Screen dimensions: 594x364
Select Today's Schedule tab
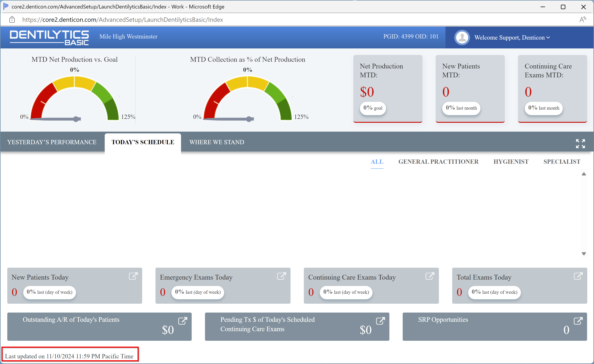143,142
